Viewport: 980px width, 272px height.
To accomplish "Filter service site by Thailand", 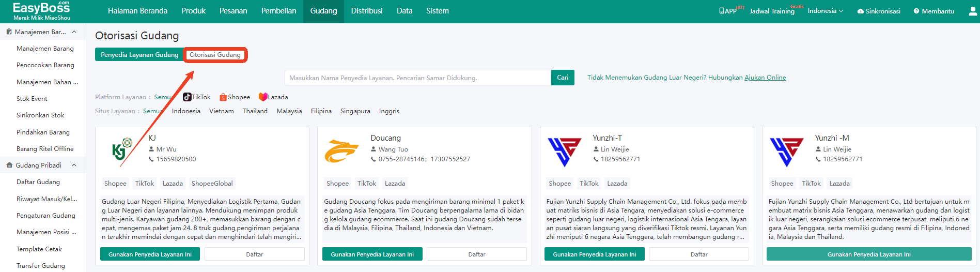I will coord(255,111).
